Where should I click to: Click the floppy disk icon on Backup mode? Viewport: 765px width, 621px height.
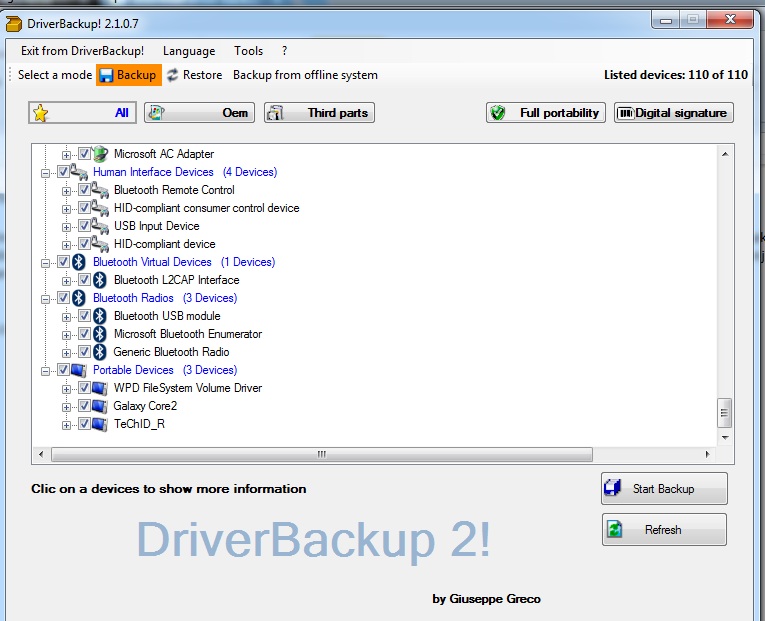[x=106, y=75]
